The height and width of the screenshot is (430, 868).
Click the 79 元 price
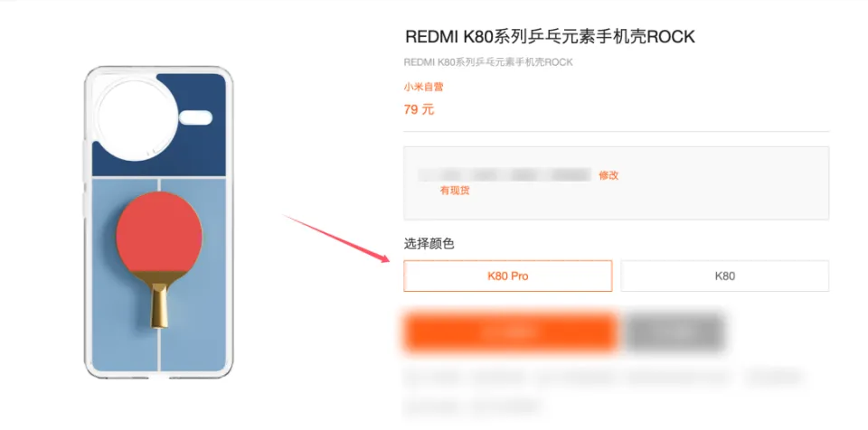point(419,109)
